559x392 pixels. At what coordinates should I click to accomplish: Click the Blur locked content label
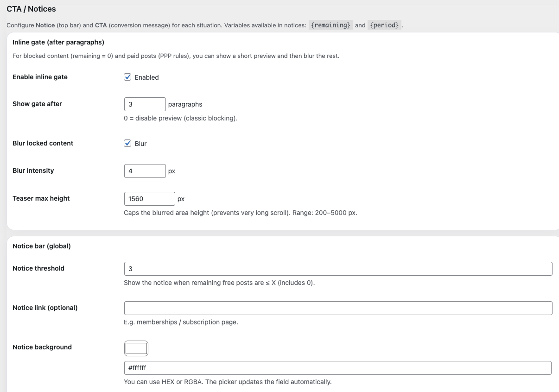(x=43, y=143)
